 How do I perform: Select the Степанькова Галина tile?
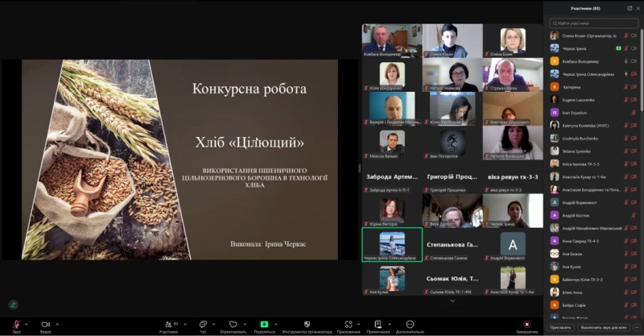point(452,245)
